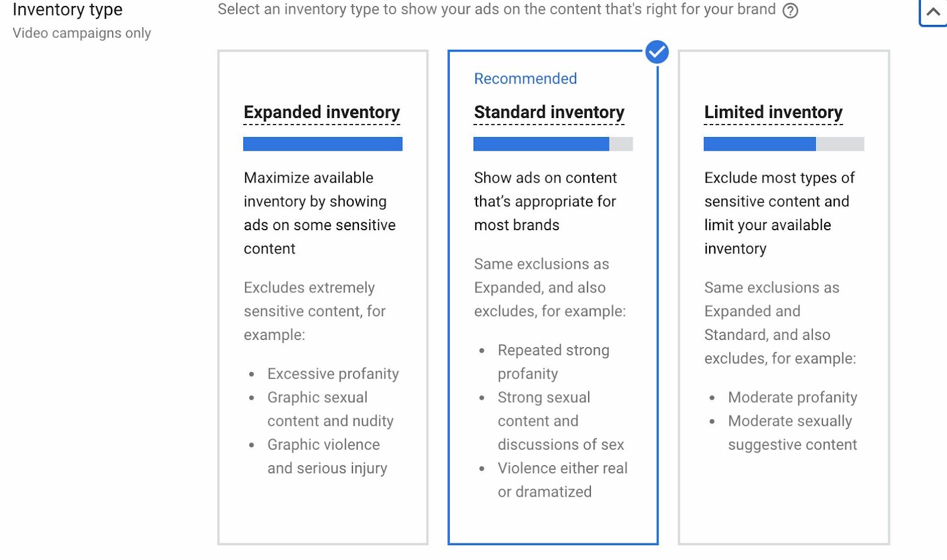Select the Standard inventory card

pyautogui.click(x=553, y=297)
